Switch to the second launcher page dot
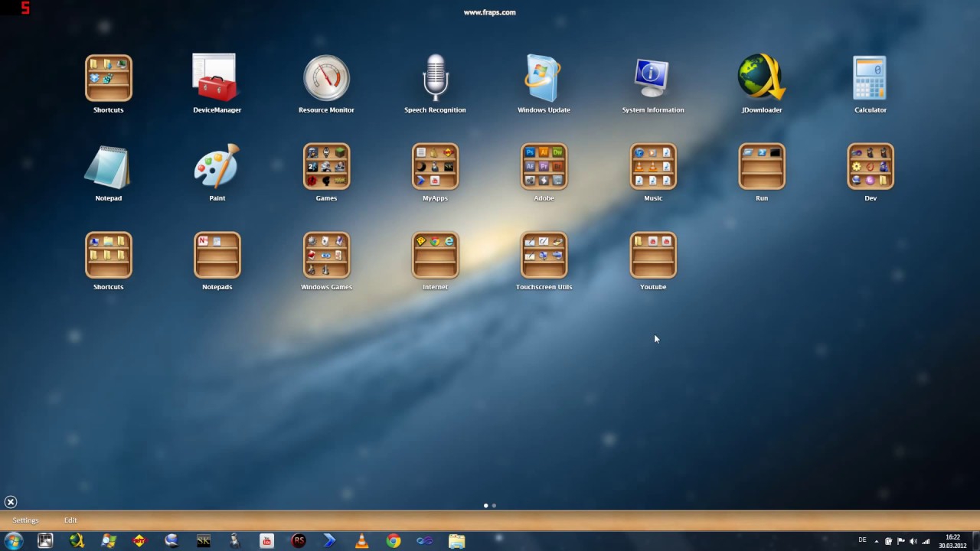The image size is (980, 551). pos(494,506)
